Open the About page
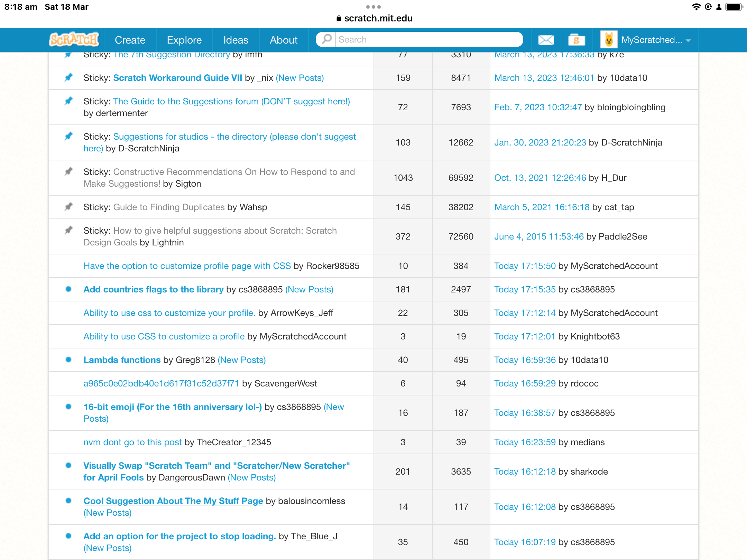Viewport: 747px width, 560px height. tap(283, 40)
